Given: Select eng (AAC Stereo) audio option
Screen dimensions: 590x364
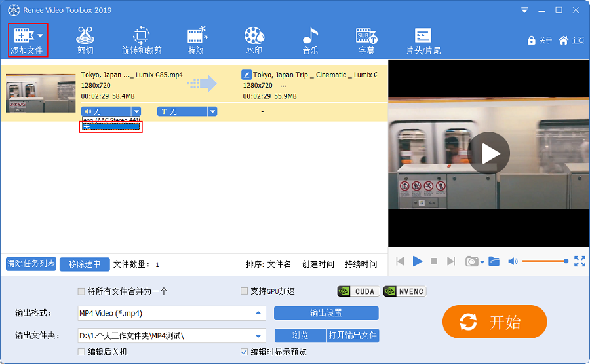Looking at the screenshot, I should (111, 120).
